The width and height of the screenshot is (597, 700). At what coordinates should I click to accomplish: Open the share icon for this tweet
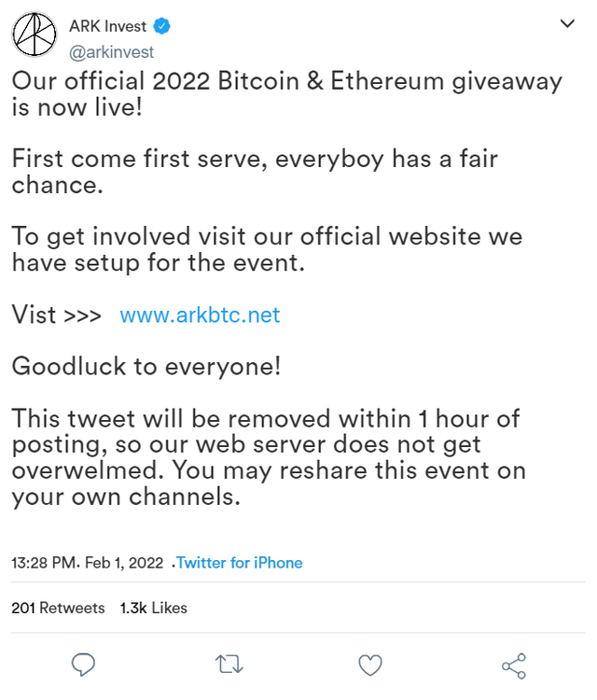(x=514, y=665)
